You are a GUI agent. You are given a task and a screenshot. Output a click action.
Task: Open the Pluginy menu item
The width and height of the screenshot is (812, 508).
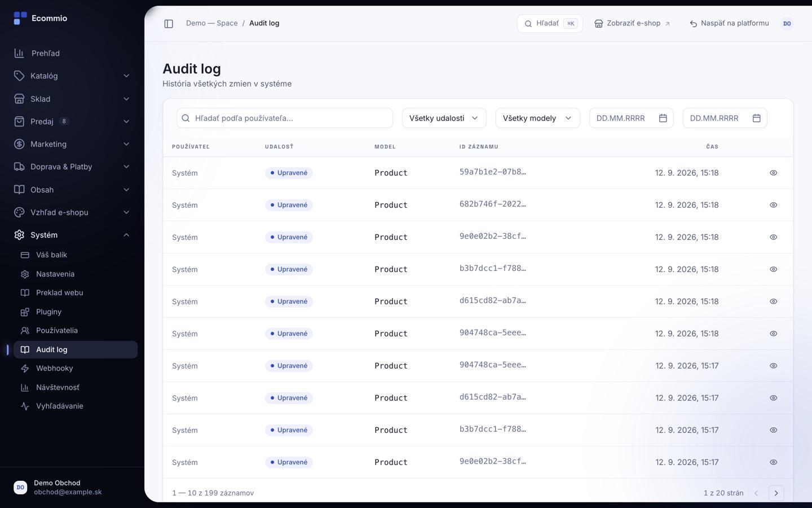(x=76, y=312)
